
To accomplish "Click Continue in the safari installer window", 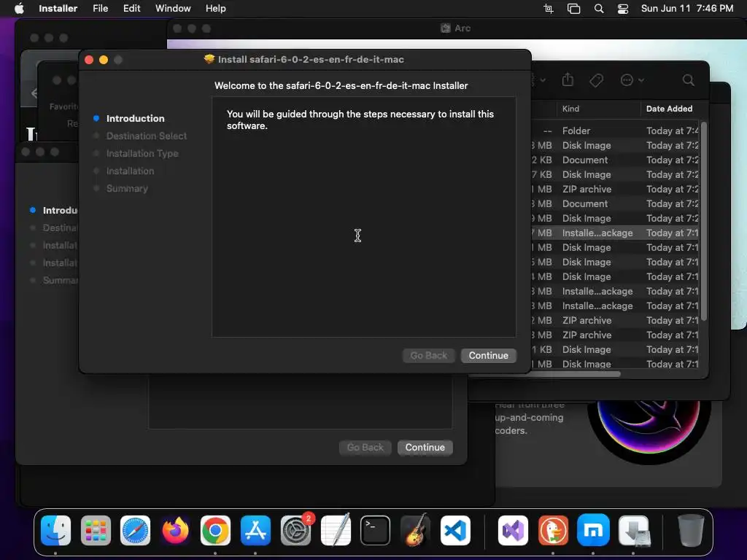I will click(488, 355).
